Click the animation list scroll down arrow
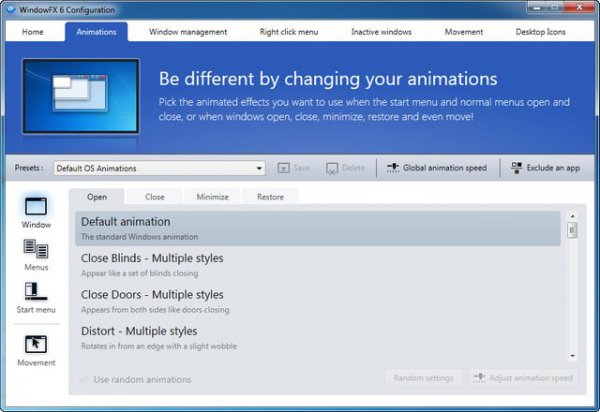 [x=572, y=356]
